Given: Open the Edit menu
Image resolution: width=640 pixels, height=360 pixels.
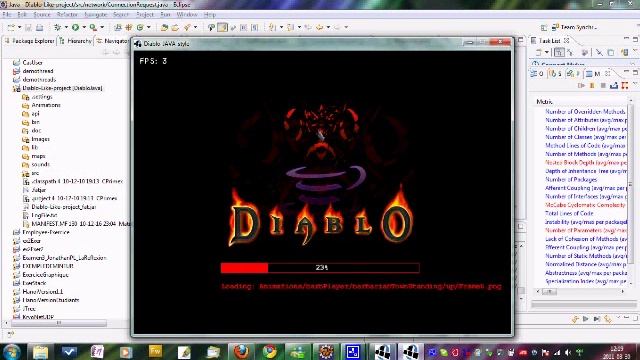Looking at the screenshot, I should click(x=22, y=14).
